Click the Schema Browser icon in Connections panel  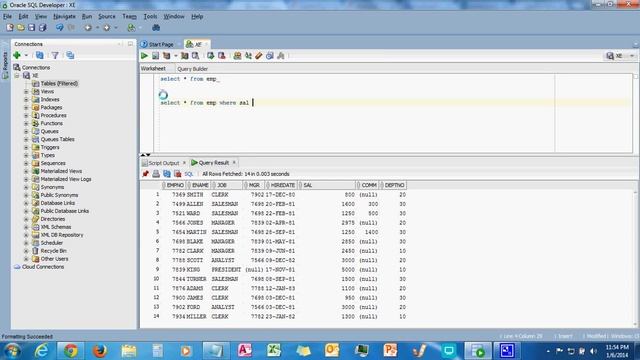[70, 55]
